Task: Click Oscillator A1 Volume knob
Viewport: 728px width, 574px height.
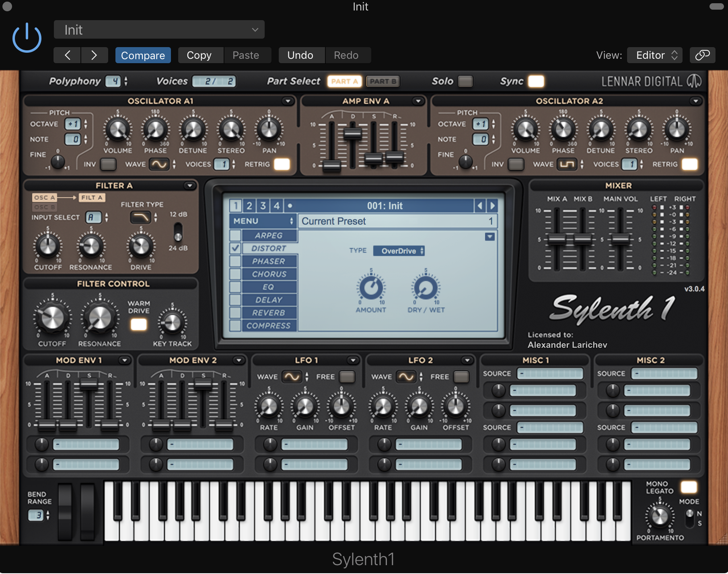Action: coord(117,130)
